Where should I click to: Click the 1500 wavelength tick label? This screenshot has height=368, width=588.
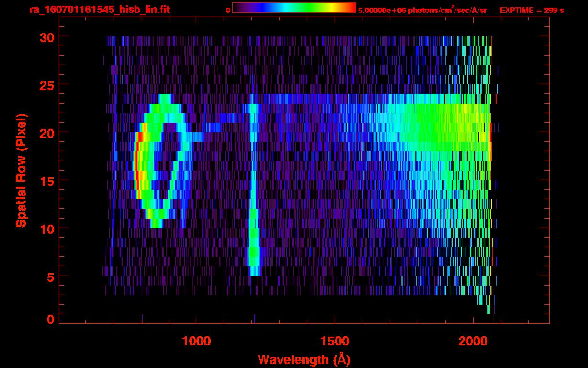tap(335, 341)
